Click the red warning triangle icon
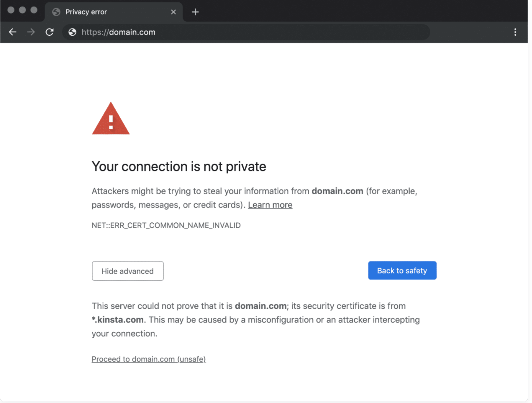 (111, 118)
